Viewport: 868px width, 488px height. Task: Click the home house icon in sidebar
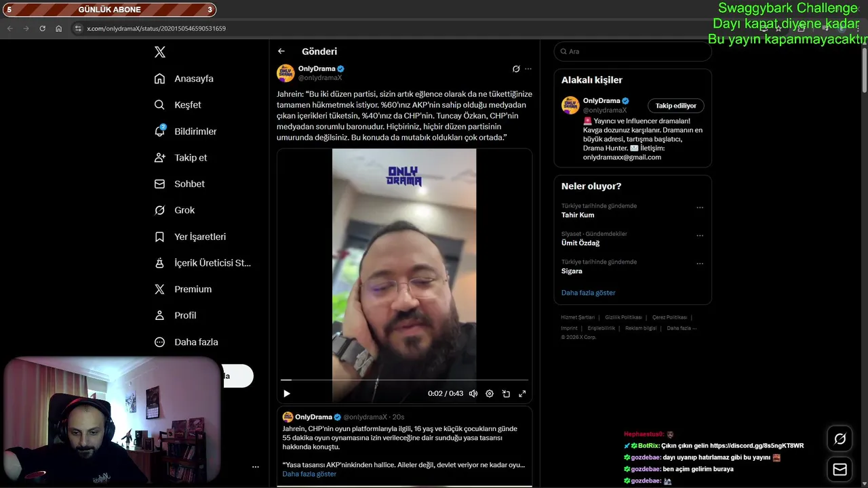tap(160, 79)
